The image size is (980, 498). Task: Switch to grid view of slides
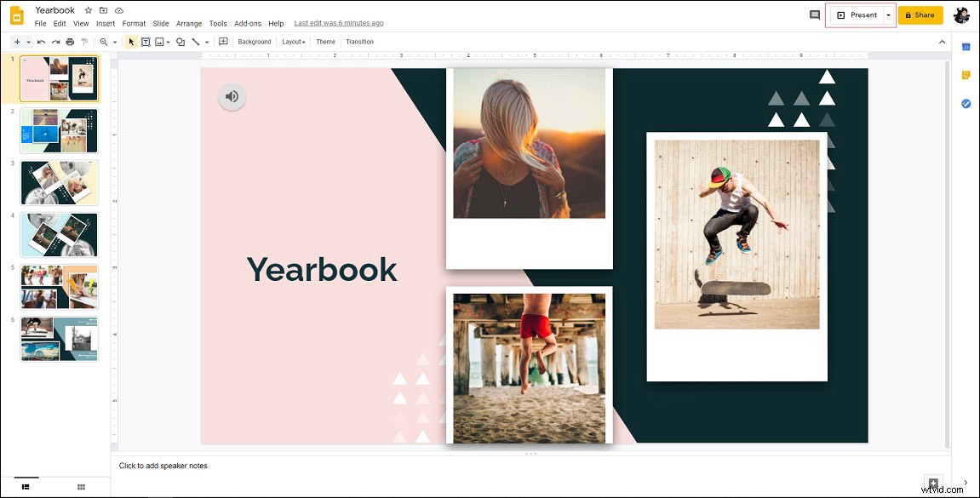click(x=81, y=486)
